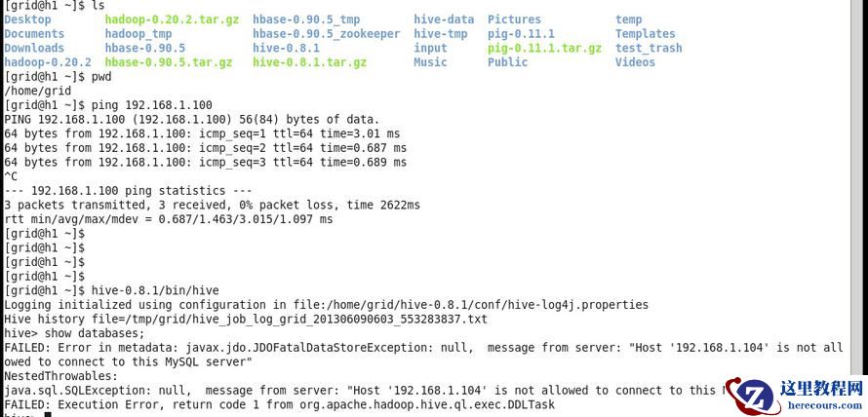Click the hbase-0.90.5_zookeeper directory entry
The height and width of the screenshot is (417, 868).
click(326, 34)
